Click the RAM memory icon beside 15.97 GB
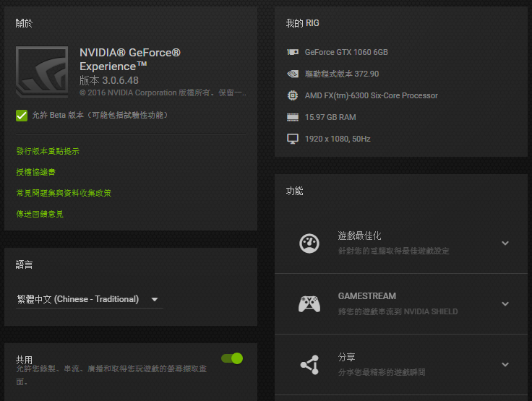Screen dimensions: 532x401 click(x=293, y=117)
